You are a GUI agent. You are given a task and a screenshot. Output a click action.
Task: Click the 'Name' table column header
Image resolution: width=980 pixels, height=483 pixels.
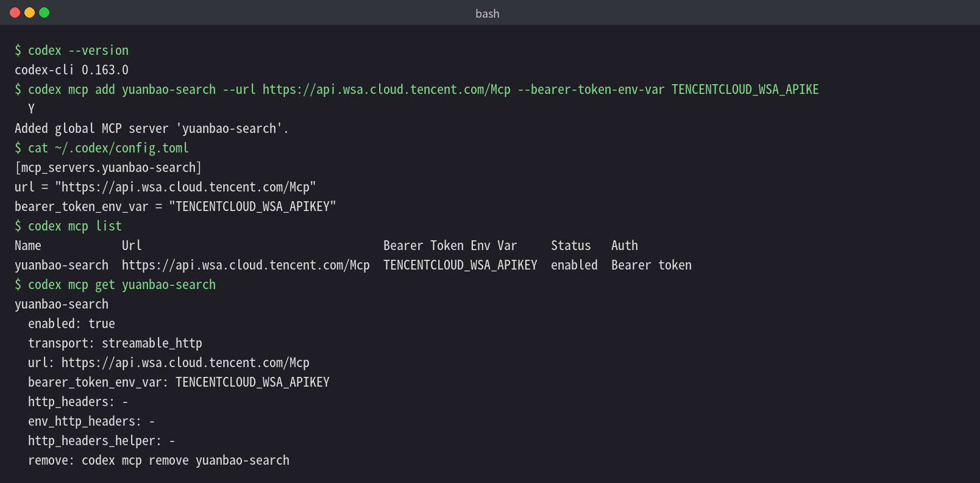tap(28, 246)
